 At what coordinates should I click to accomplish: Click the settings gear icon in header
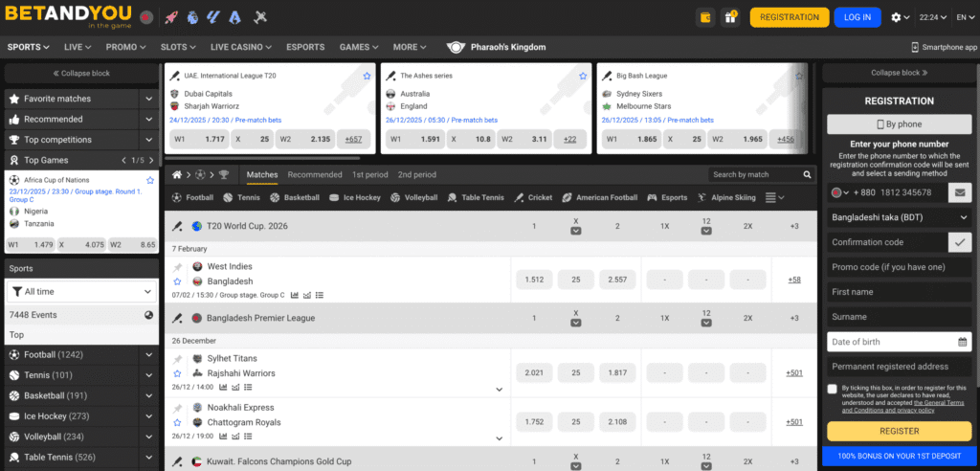[896, 17]
